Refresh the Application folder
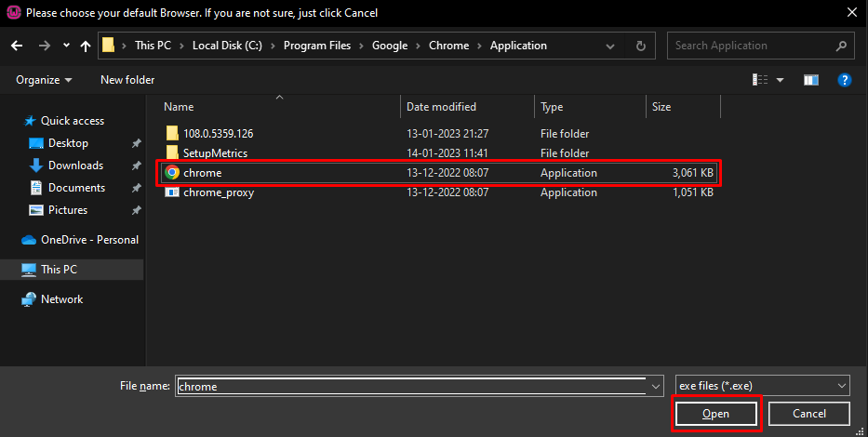Viewport: 868px width, 437px height. [x=640, y=46]
